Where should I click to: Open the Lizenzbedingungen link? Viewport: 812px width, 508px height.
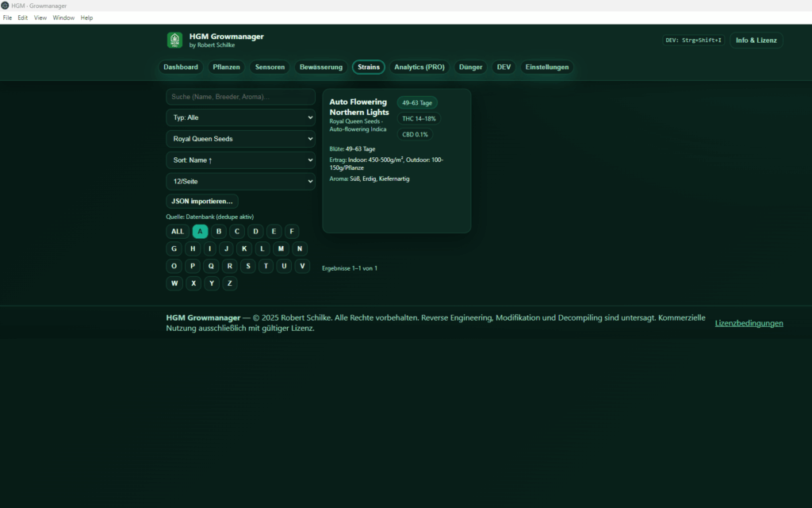point(749,323)
